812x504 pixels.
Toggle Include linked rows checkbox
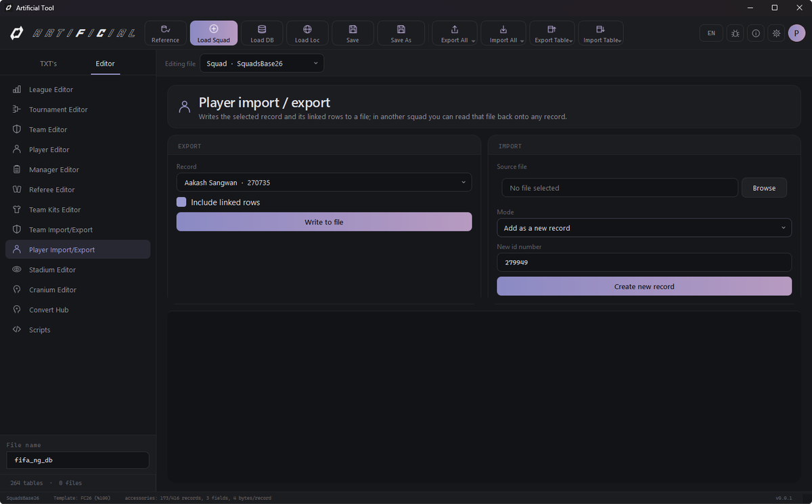point(181,202)
